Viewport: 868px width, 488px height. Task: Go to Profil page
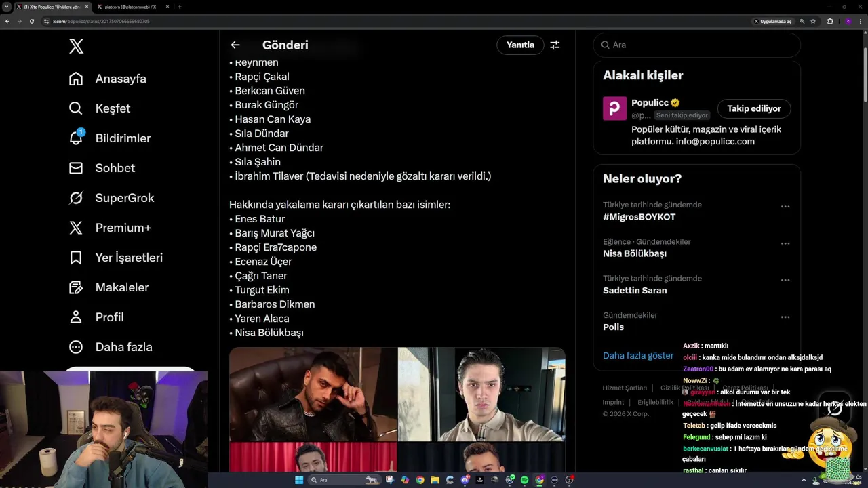click(96, 317)
